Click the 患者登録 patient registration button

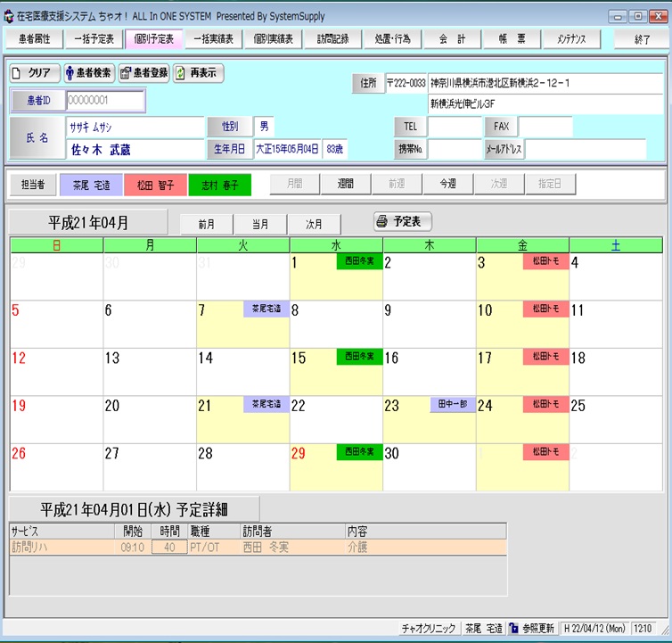click(143, 73)
